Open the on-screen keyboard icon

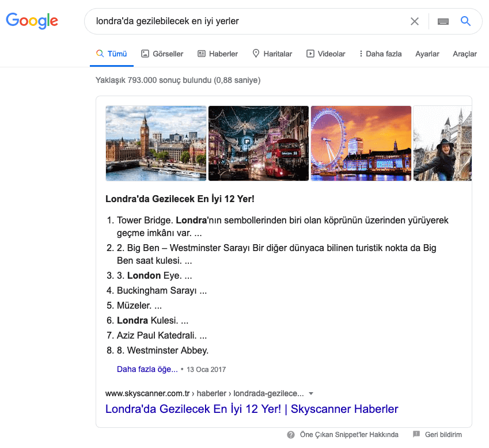tap(443, 21)
